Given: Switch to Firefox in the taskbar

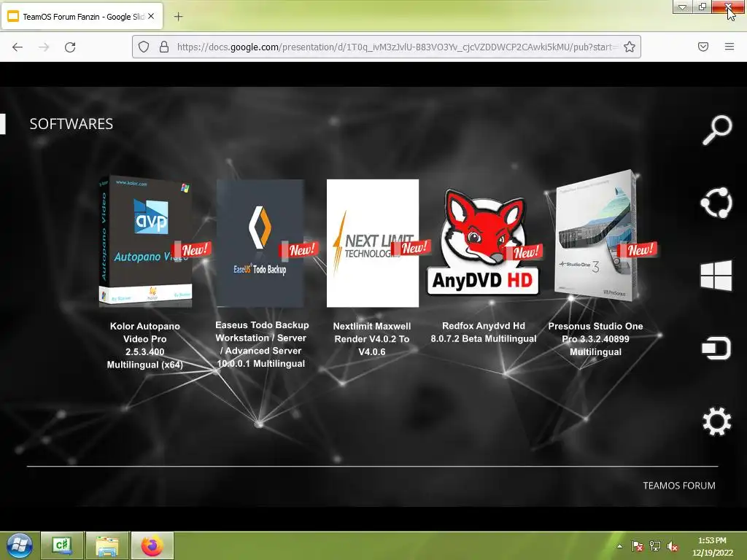Looking at the screenshot, I should point(152,545).
